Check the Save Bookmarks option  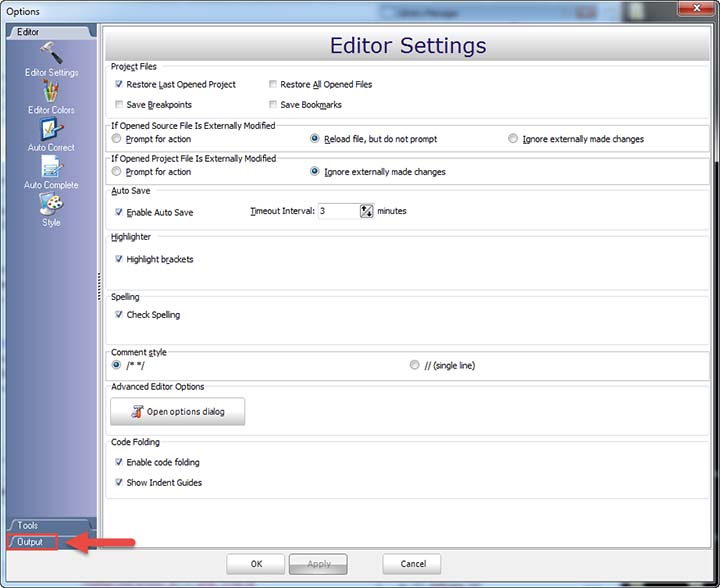pos(273,105)
